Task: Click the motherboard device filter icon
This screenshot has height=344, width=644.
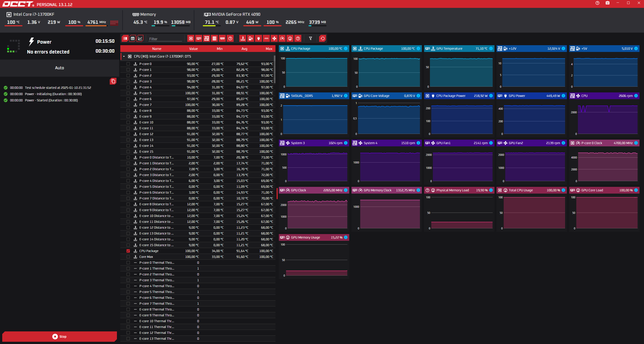Action: click(x=206, y=38)
